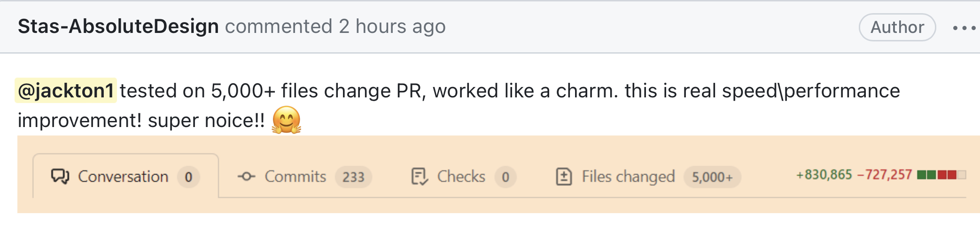Click the Conversation count badge
Screen dimensions: 980x239
click(188, 177)
